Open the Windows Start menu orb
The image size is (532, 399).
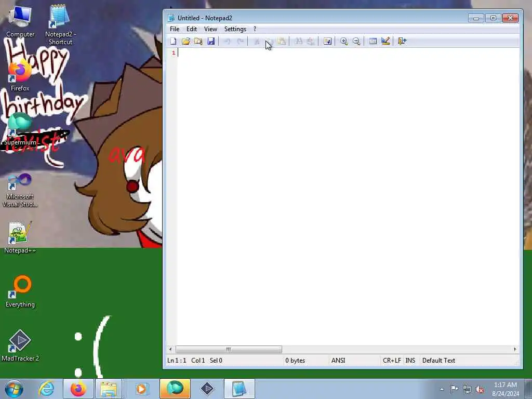[x=14, y=389]
